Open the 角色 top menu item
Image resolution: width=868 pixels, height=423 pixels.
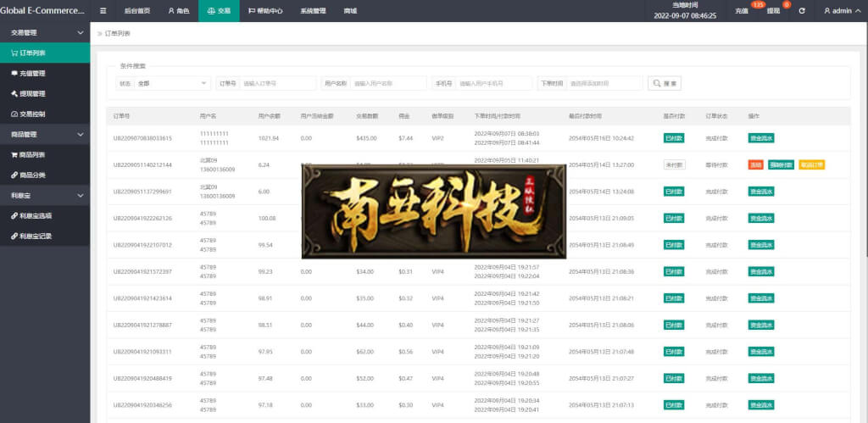(x=179, y=10)
